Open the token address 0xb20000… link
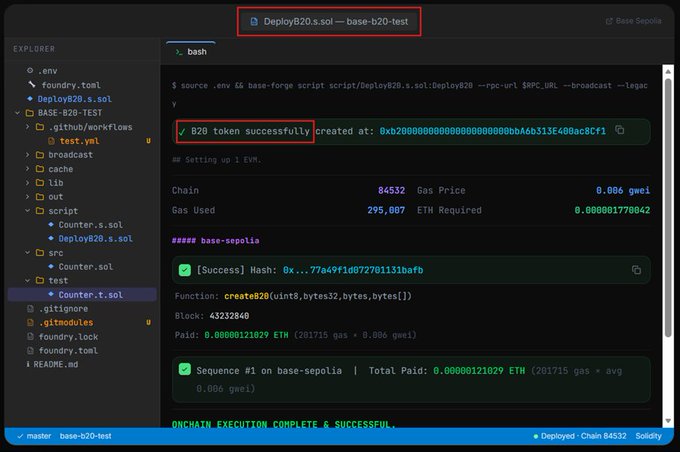Image resolution: width=680 pixels, height=452 pixels. 493,131
